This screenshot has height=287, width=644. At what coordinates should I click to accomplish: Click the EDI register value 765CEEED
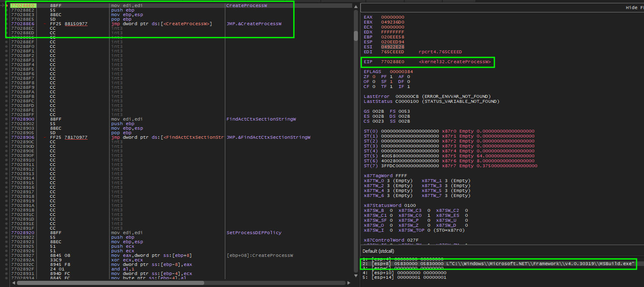pos(393,52)
